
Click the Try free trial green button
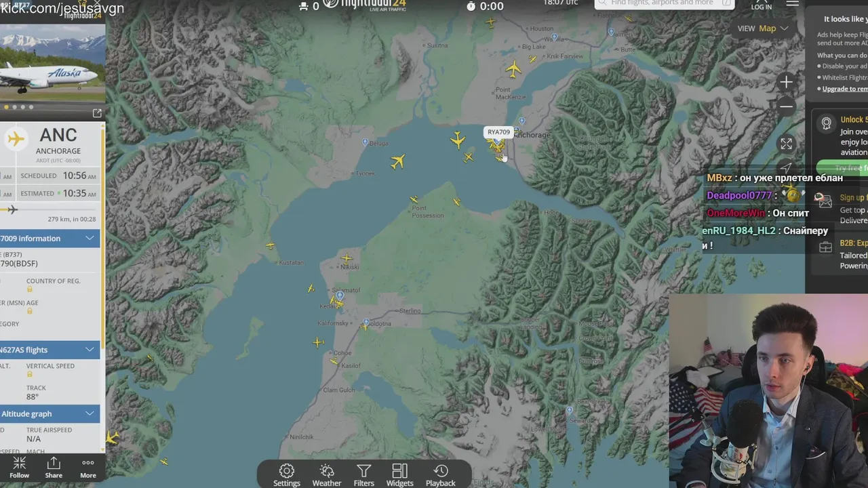click(x=842, y=167)
